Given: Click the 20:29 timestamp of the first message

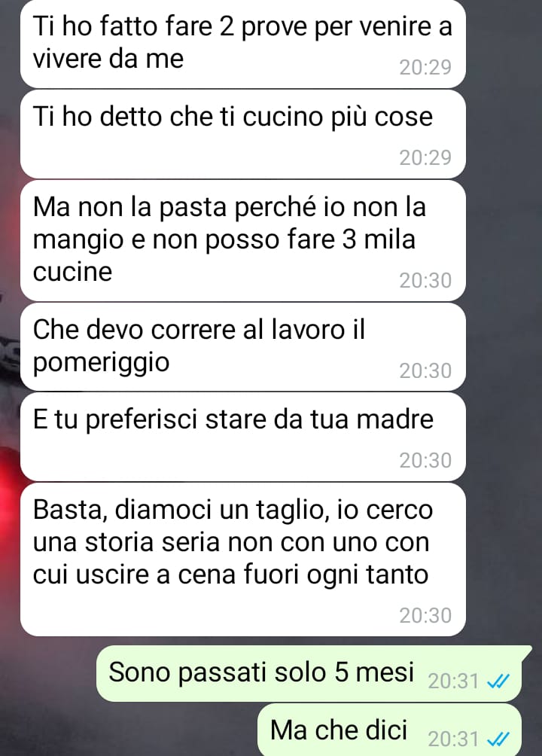Looking at the screenshot, I should coord(425,68).
